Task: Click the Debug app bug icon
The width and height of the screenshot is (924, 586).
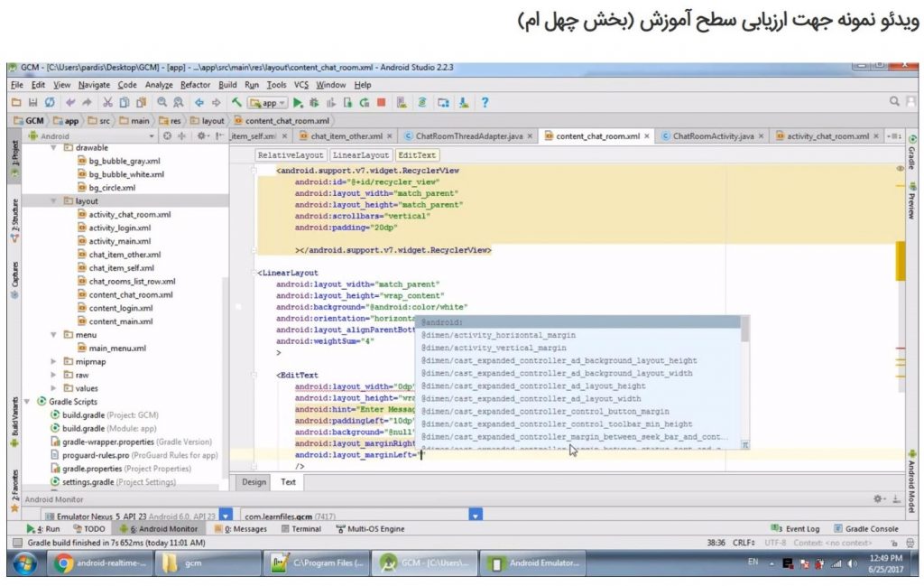Action: tap(313, 103)
